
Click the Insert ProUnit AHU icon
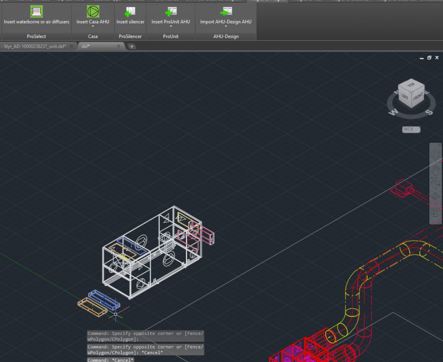coord(171,12)
